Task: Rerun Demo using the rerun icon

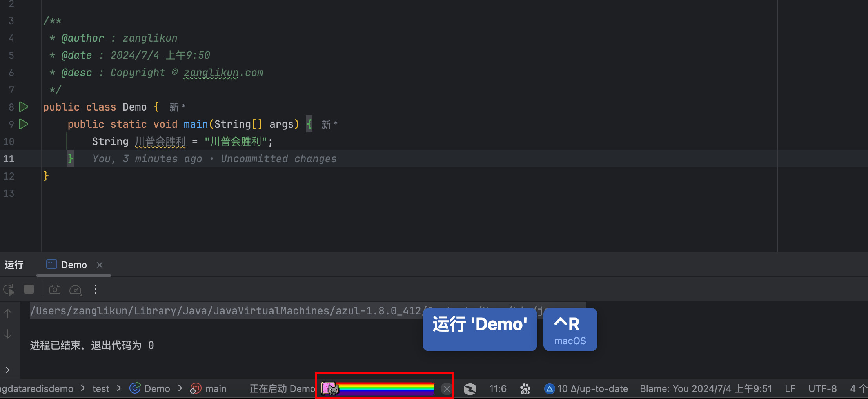Action: point(9,290)
